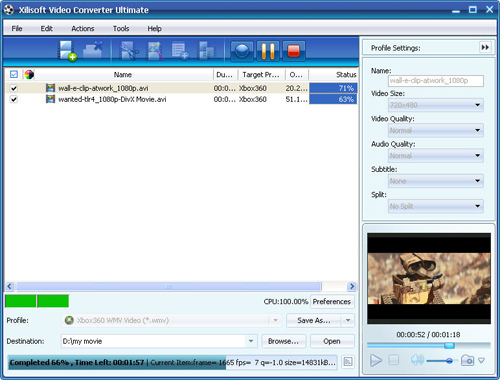
Task: Click the Browse... button
Action: coord(283,341)
